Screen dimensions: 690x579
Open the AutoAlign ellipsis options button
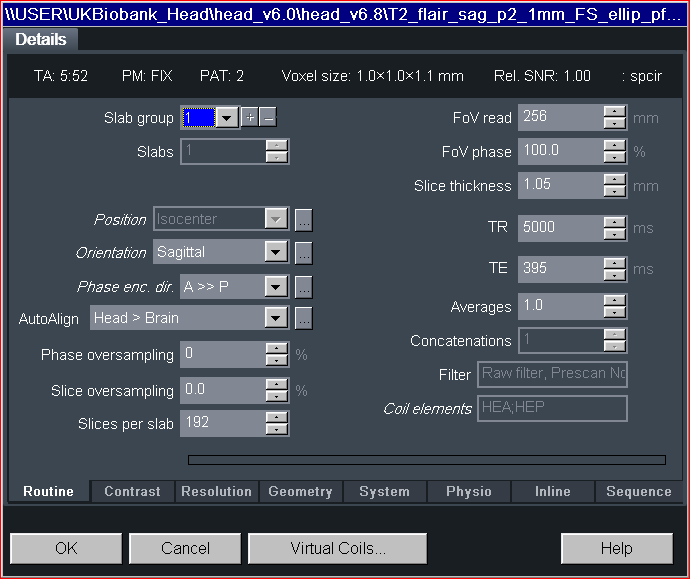304,319
